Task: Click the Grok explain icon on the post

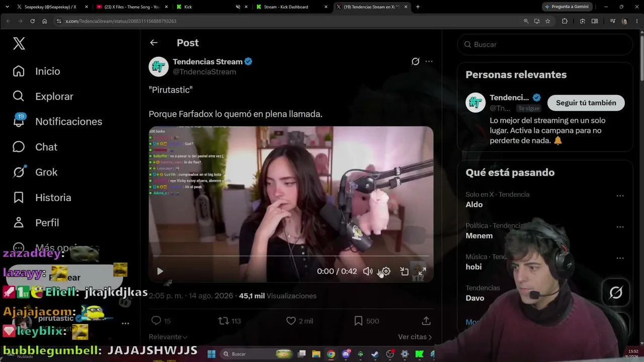Action: (x=416, y=61)
